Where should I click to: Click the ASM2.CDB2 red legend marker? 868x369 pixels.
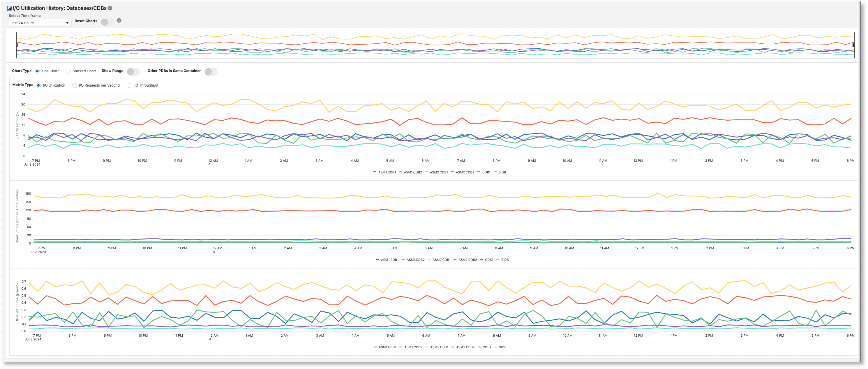pyautogui.click(x=453, y=172)
